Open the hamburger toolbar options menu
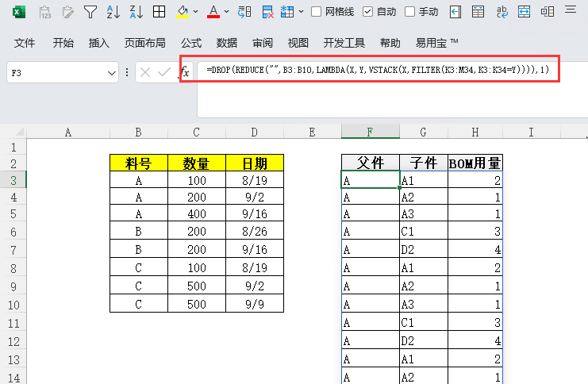The width and height of the screenshot is (588, 384). [x=571, y=9]
